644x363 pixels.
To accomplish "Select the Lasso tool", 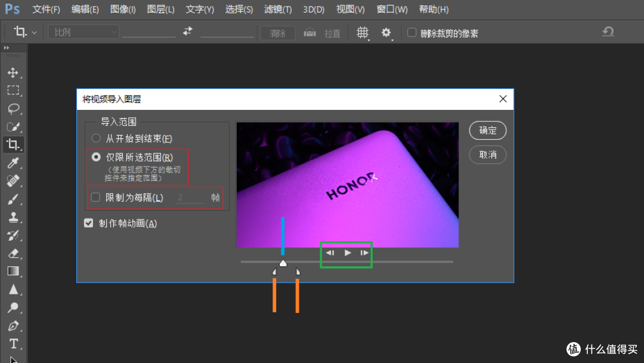I will [13, 109].
